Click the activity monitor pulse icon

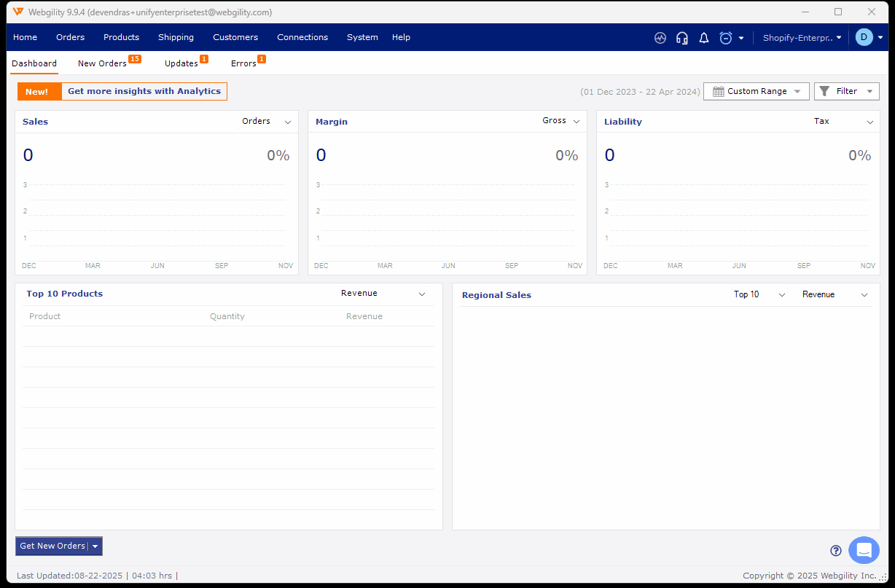(x=660, y=38)
